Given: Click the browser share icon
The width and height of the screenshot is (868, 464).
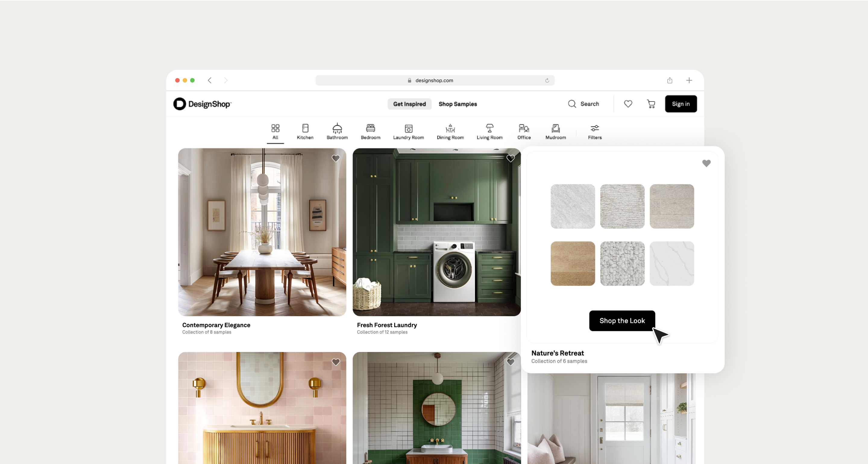Looking at the screenshot, I should (669, 80).
